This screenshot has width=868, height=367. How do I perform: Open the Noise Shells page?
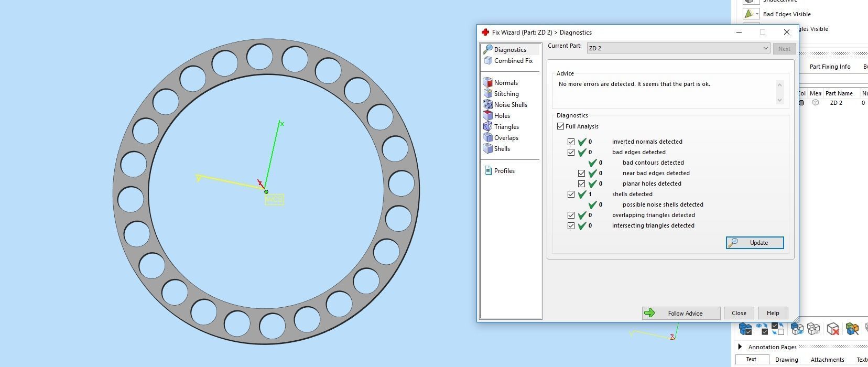(506, 105)
